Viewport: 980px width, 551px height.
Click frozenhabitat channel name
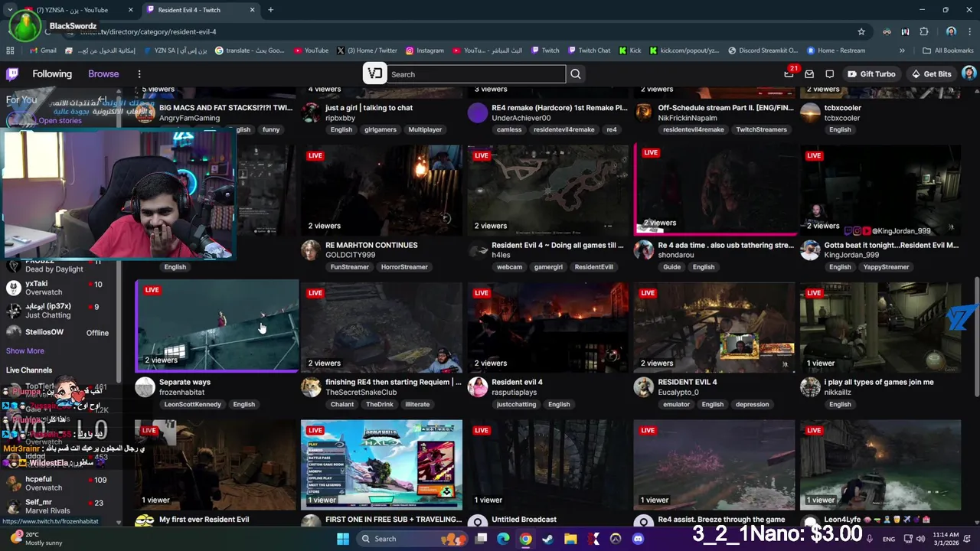[182, 393]
